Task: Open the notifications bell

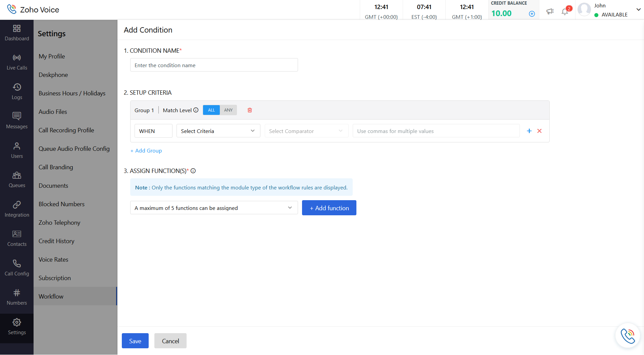Action: [565, 12]
